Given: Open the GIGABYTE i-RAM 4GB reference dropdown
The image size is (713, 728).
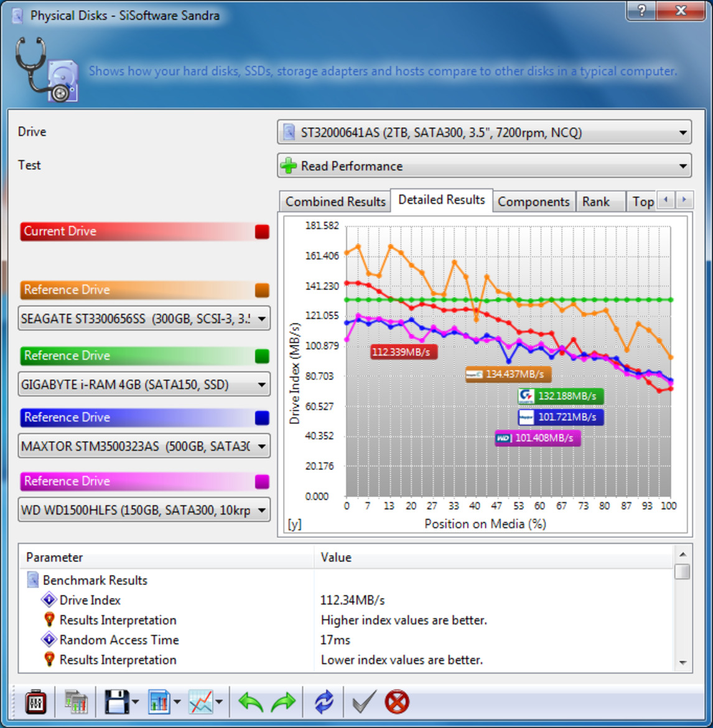Looking at the screenshot, I should (x=144, y=385).
